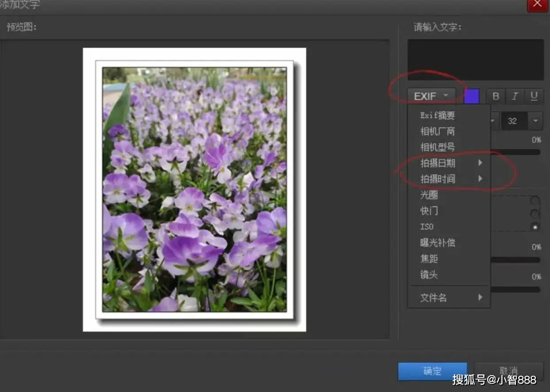
Task: Click inside the 请输入文字 text box
Action: [475, 60]
